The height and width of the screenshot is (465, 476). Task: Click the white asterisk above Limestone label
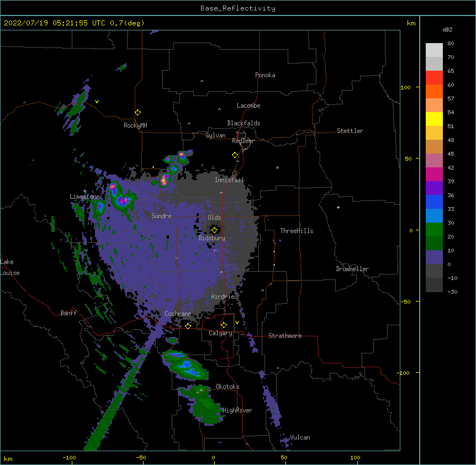(x=85, y=191)
